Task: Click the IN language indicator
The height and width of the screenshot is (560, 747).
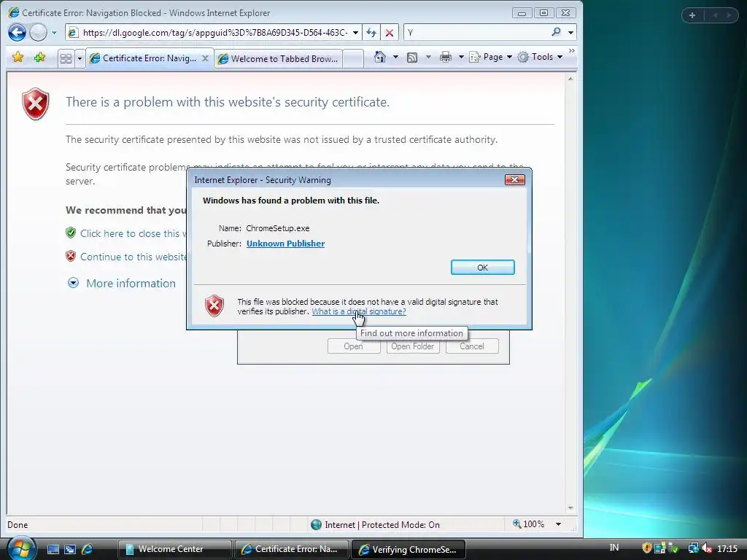Action: pyautogui.click(x=614, y=548)
